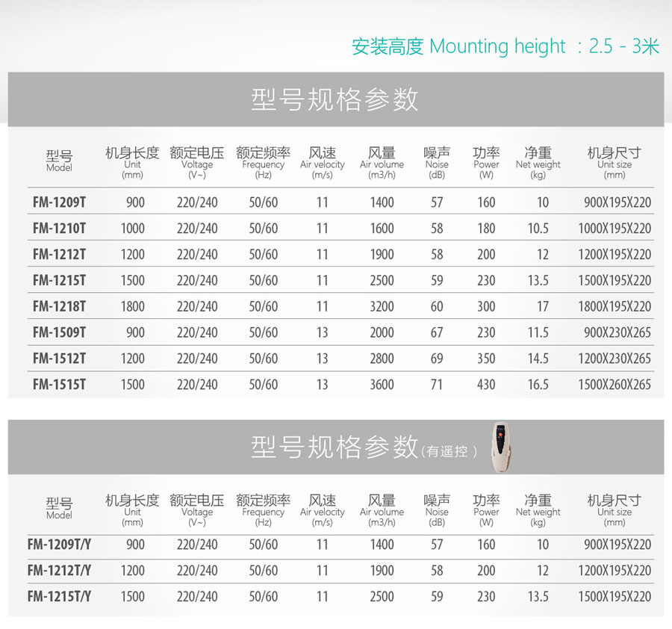Click the first table's title banner
This screenshot has height=629, width=672.
(335, 99)
